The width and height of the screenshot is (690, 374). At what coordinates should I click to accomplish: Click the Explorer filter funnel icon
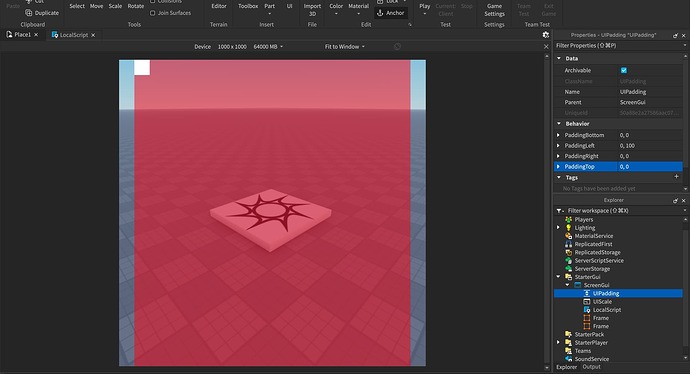(x=559, y=211)
